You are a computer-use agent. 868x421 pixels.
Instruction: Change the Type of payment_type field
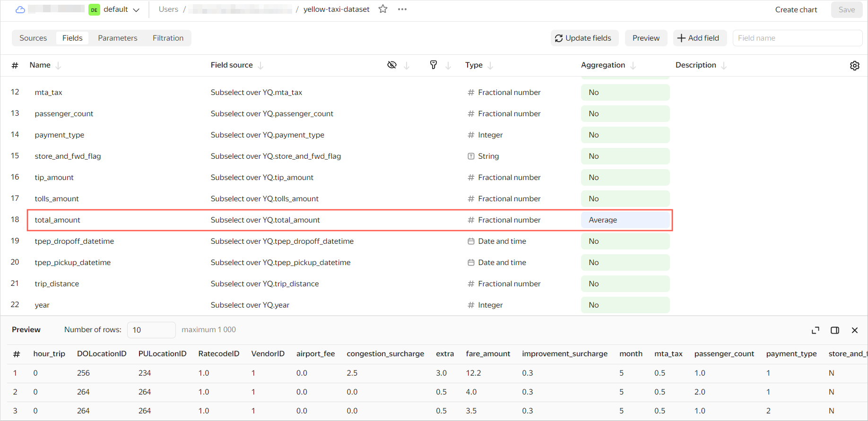(x=490, y=135)
